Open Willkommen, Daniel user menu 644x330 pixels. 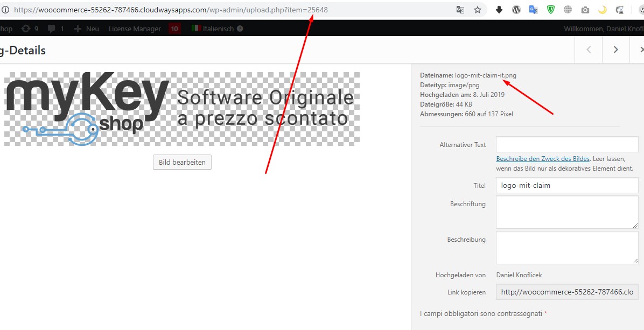pos(604,29)
